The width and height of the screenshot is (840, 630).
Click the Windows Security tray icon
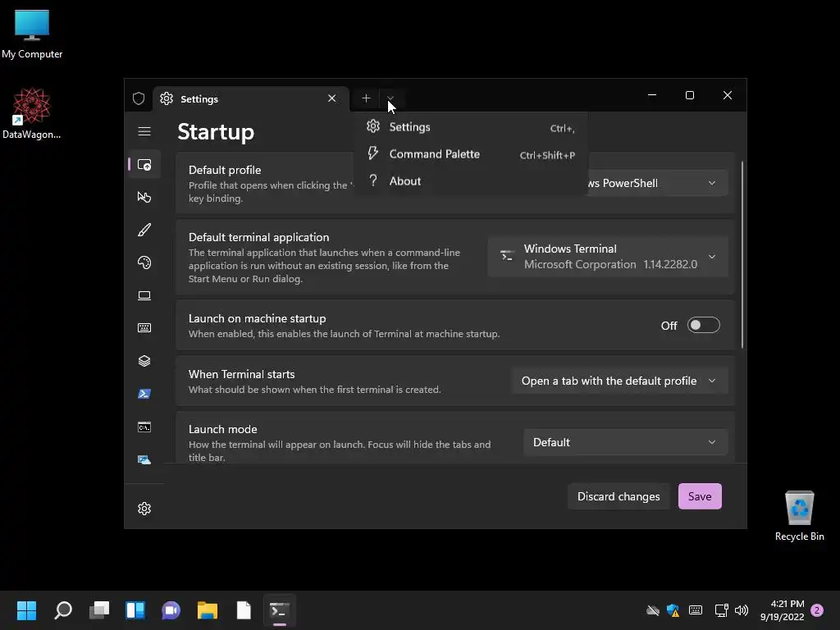click(673, 610)
